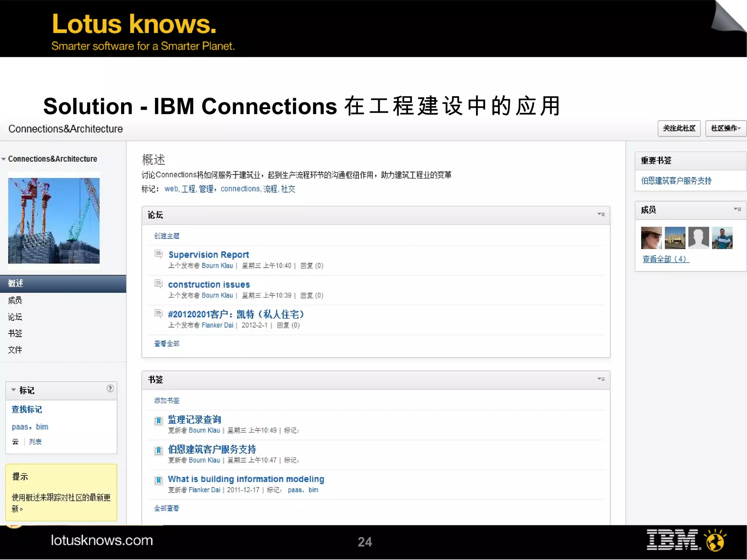Image resolution: width=747 pixels, height=560 pixels.
Task: Click the 查找标记 link
Action: 27,409
